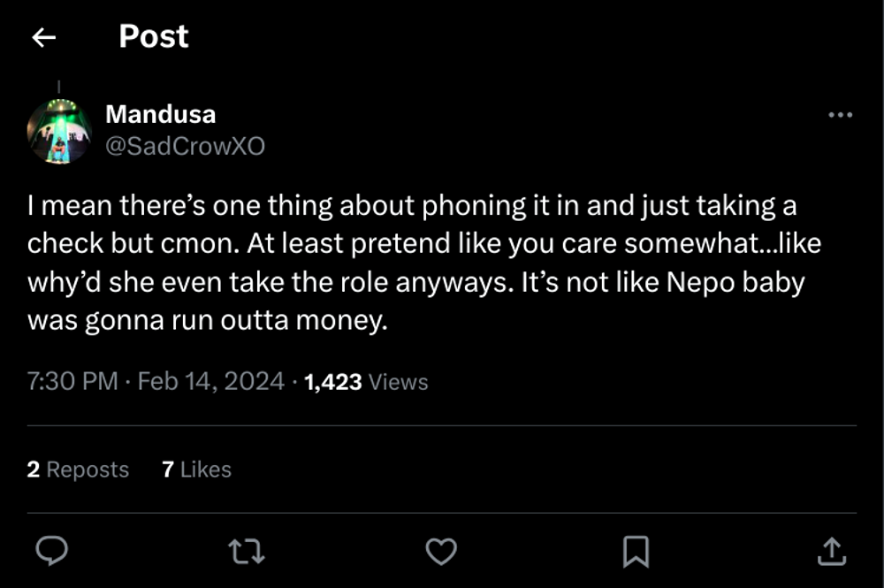
Task: View the 2 Reposts list
Action: click(78, 470)
